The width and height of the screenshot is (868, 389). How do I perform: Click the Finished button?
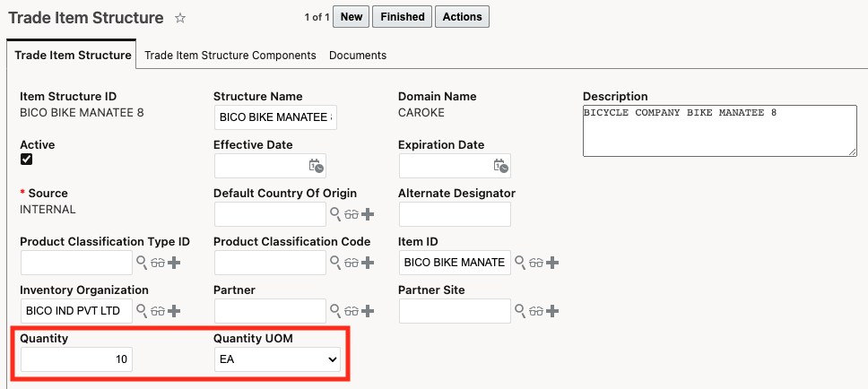tap(402, 16)
